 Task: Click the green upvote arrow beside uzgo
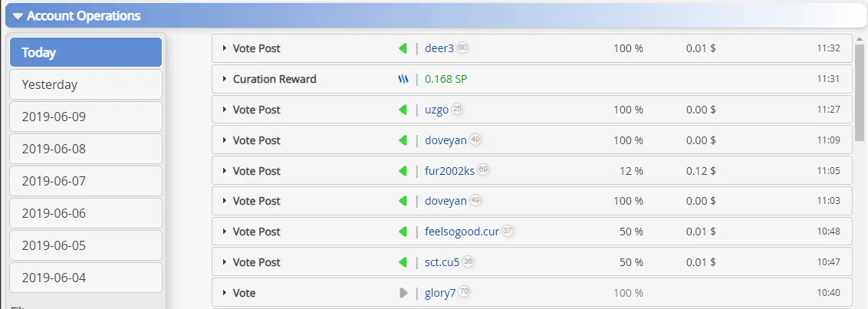[x=403, y=110]
